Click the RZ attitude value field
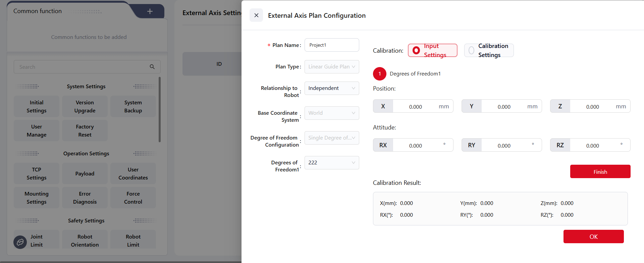Screen dimensions: 644x263 [x=593, y=146]
